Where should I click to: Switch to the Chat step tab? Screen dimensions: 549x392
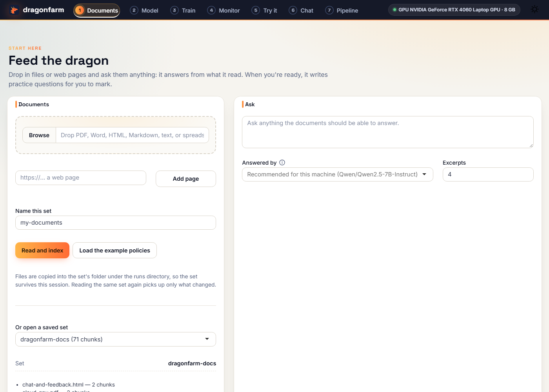pyautogui.click(x=301, y=10)
